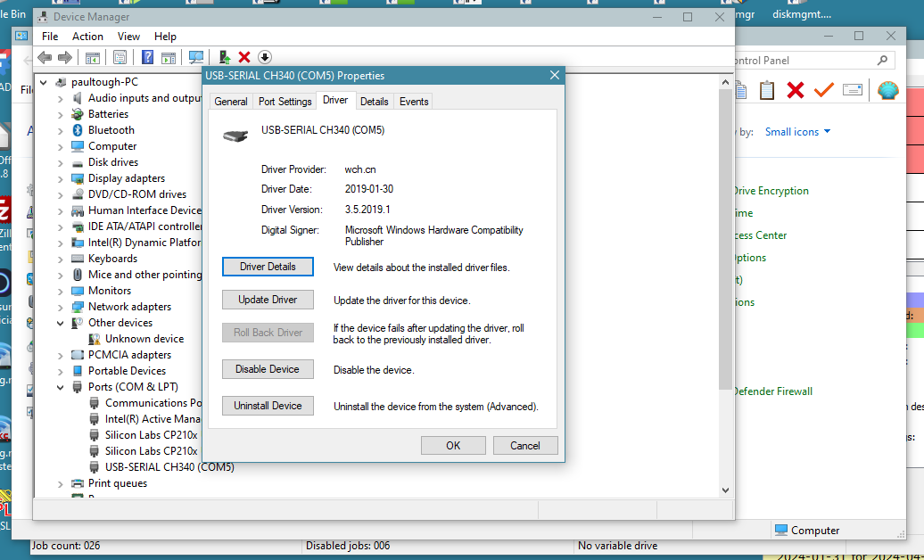The height and width of the screenshot is (560, 924).
Task: Click the Update Driver button
Action: pyautogui.click(x=268, y=300)
